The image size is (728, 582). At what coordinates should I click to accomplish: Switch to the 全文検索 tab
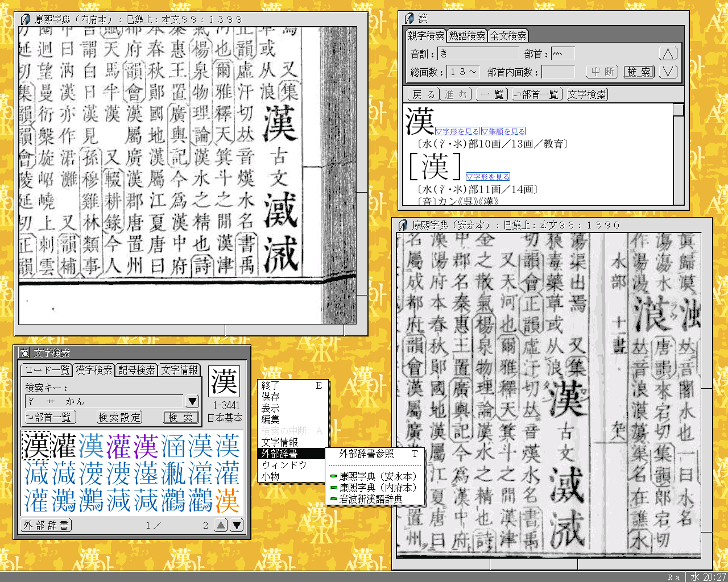point(508,36)
